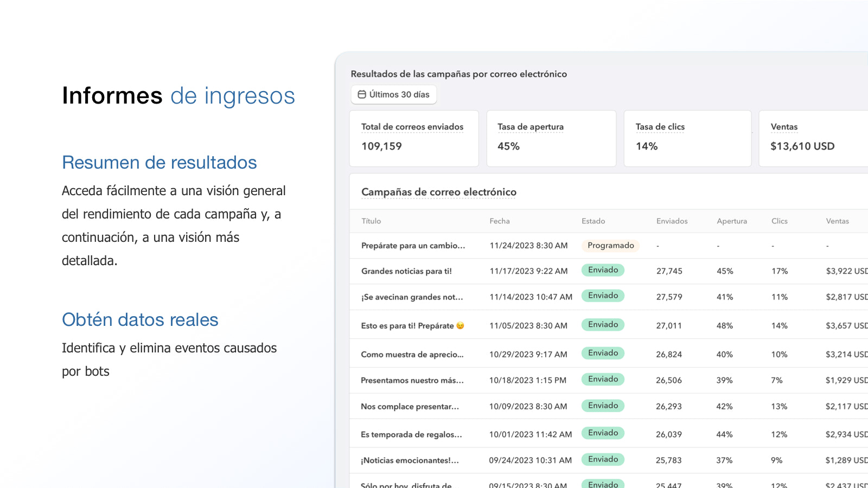Sort by the Apertura column header
Screen dimensions: 868x488
pos(732,221)
